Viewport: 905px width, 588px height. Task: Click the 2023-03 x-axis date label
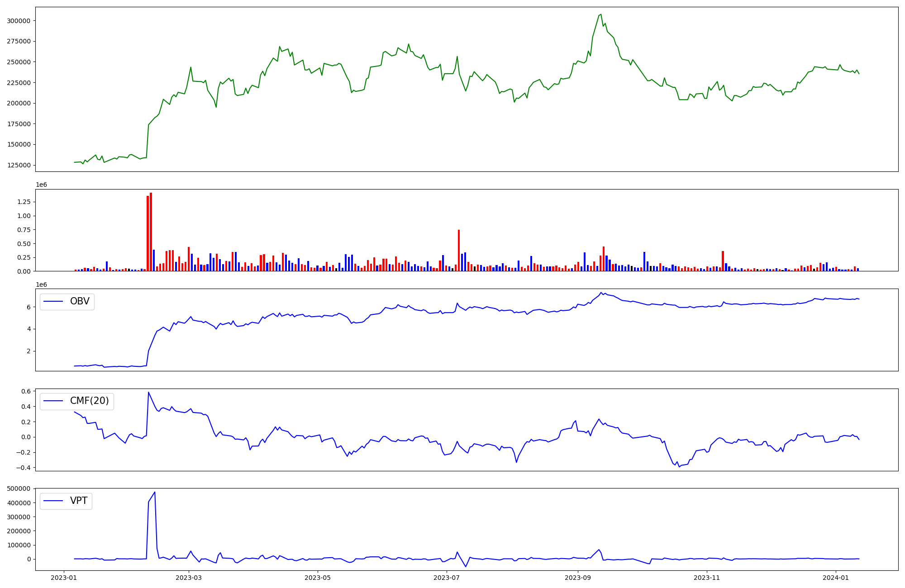click(188, 578)
